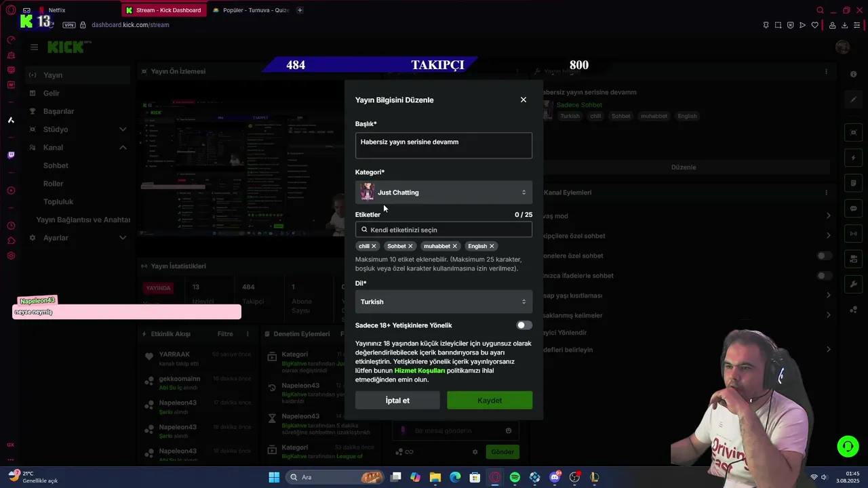This screenshot has width=868, height=488.
Task: Click the Kendi etiketinizi seçin tag search field
Action: [x=443, y=230]
